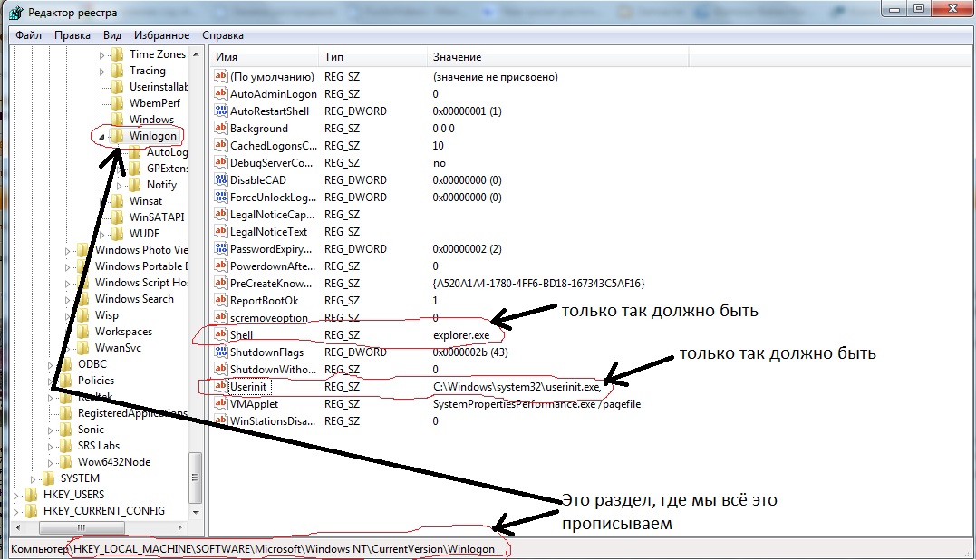Collapse the Winlogon tree node
Image resolution: width=976 pixels, height=560 pixels.
pyautogui.click(x=101, y=136)
